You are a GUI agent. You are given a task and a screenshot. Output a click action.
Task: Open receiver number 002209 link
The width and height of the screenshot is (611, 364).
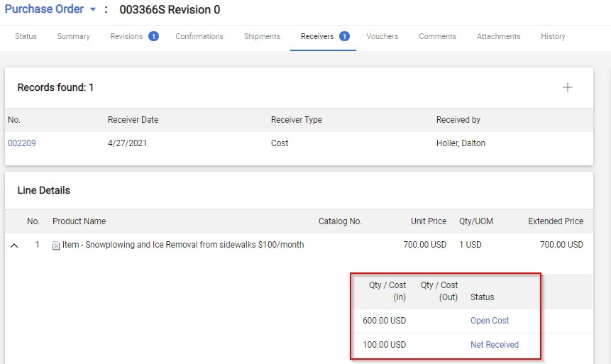click(22, 143)
